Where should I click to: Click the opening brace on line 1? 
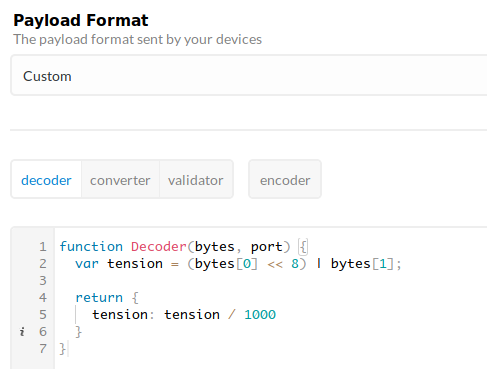(303, 247)
